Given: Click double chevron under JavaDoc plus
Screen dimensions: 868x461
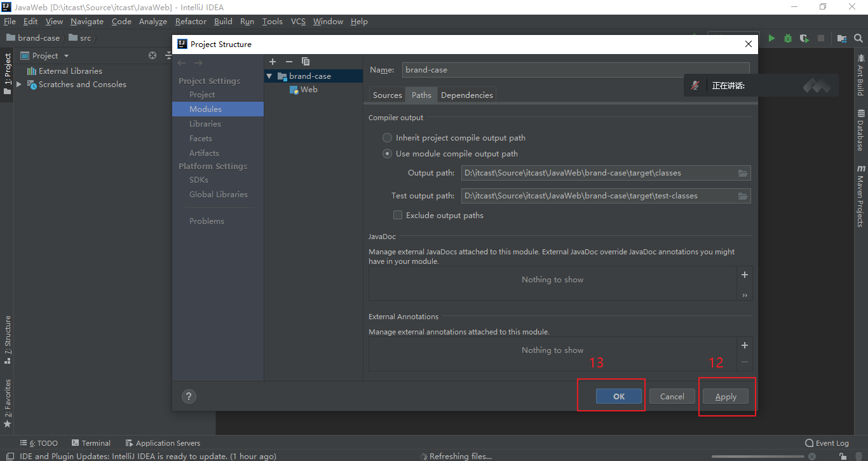Looking at the screenshot, I should coord(745,295).
